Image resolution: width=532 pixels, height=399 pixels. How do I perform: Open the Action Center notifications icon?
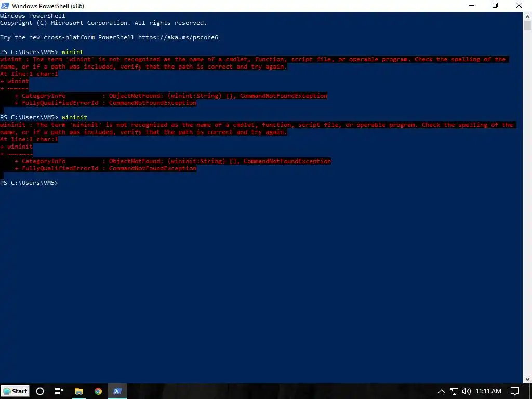(515, 391)
